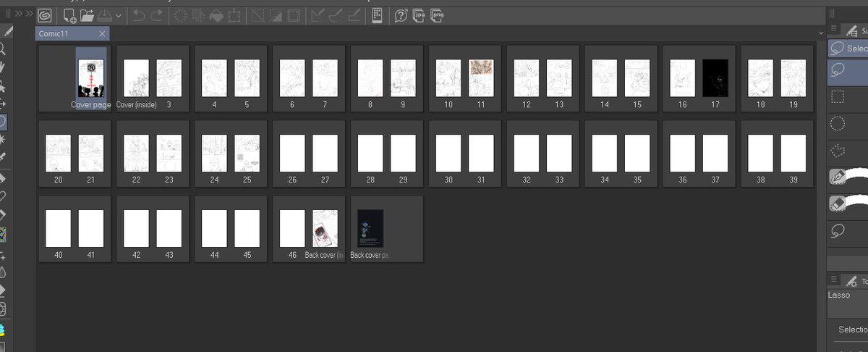Viewport: 868px width, 352px height.
Task: Expand the first double-chevron palette dock
Action: (x=20, y=14)
